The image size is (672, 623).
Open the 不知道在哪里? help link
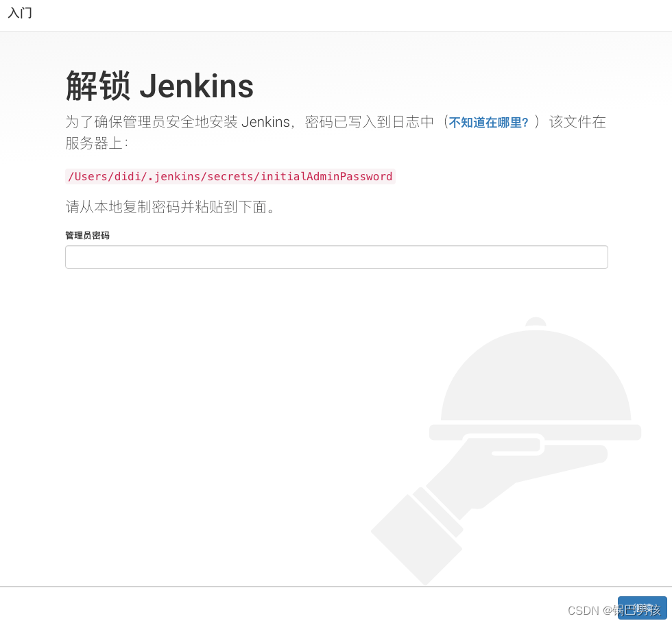(488, 123)
